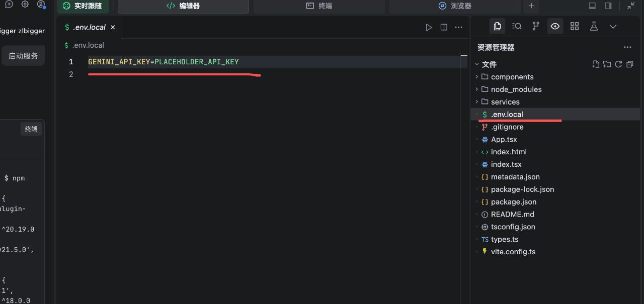Collapse all folders in the explorer

point(629,64)
